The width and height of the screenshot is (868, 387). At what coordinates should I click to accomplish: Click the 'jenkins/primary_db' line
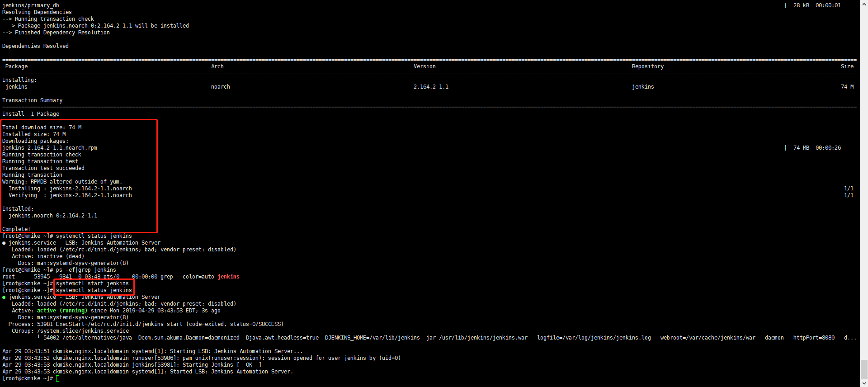pyautogui.click(x=31, y=5)
